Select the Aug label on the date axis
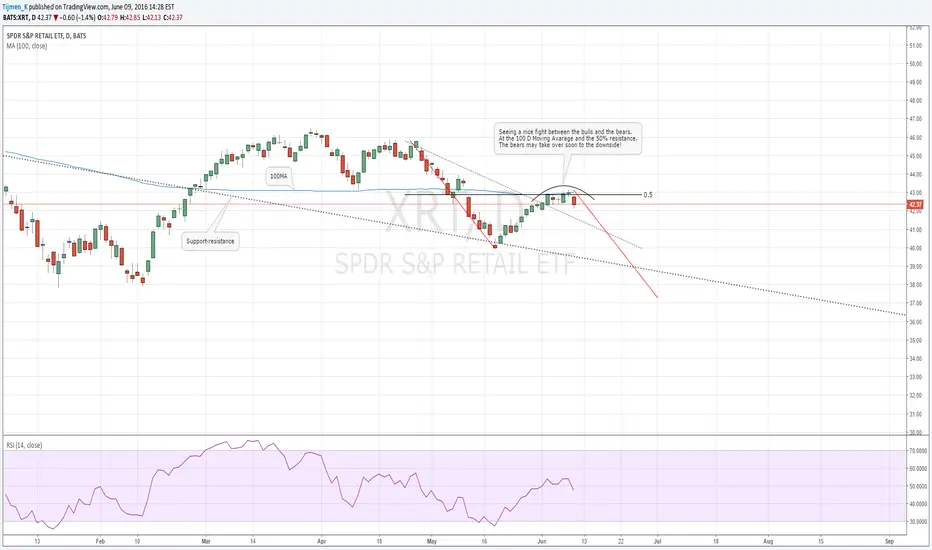This screenshot has height=550, width=932. pyautogui.click(x=768, y=541)
